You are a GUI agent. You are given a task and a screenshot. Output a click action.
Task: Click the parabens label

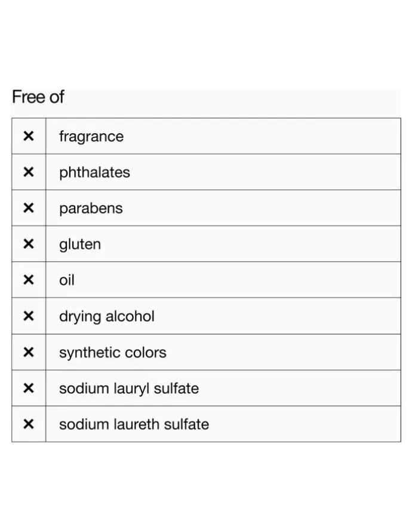point(91,209)
